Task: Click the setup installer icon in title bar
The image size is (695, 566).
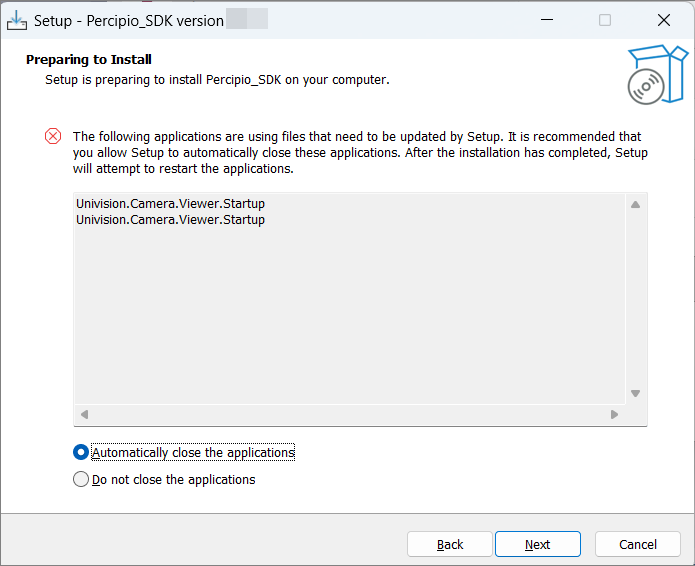Action: (x=17, y=20)
